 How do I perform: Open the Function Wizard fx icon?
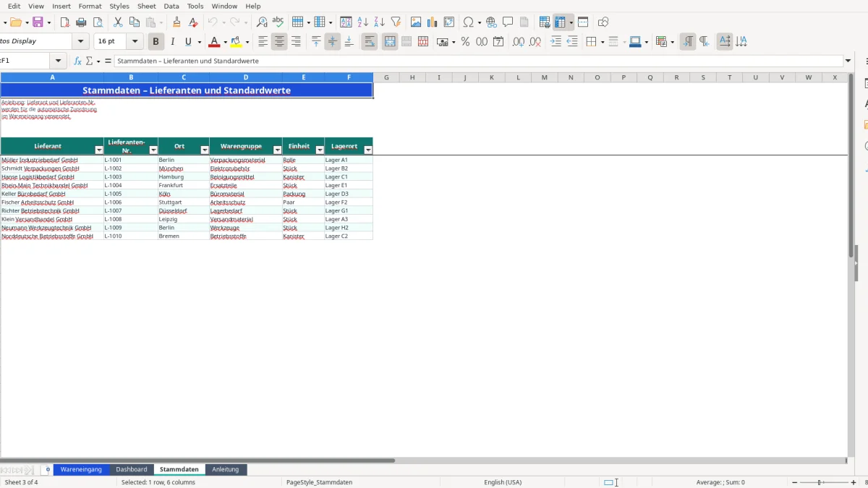(78, 61)
